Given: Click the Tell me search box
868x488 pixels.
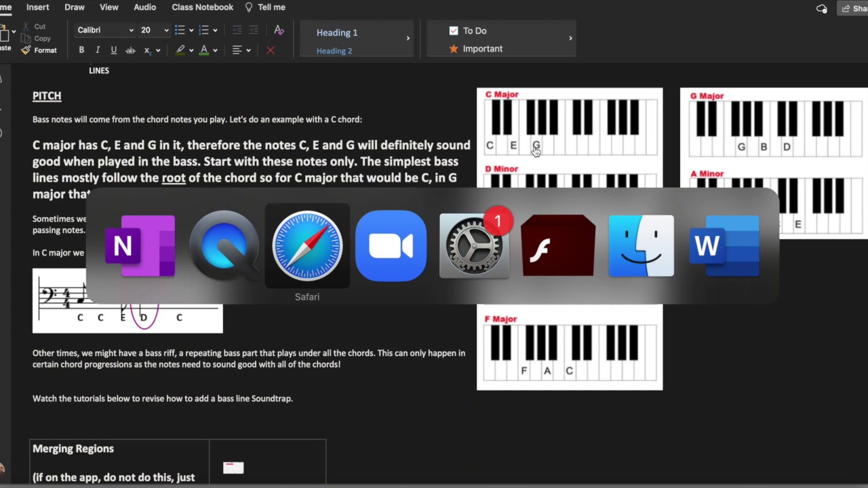Looking at the screenshot, I should (265, 7).
